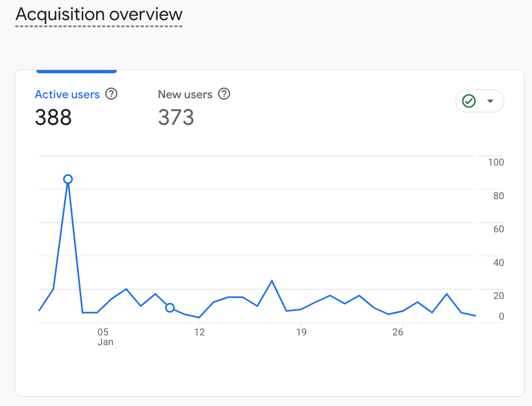Click the help icon beside Active users
Screen dimensions: 532x406
(111, 94)
